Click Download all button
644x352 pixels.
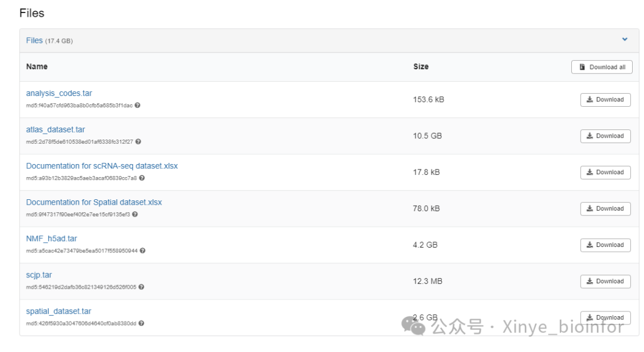[x=602, y=67]
